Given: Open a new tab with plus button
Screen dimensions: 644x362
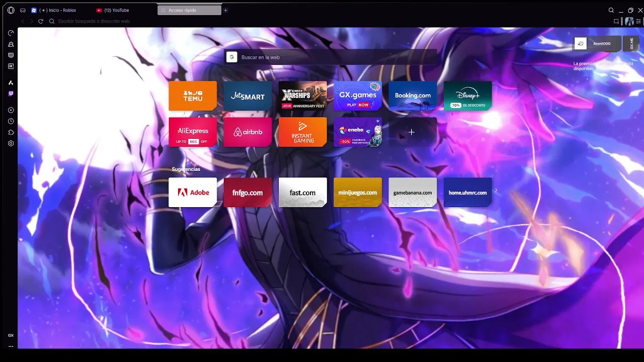Looking at the screenshot, I should [x=225, y=10].
